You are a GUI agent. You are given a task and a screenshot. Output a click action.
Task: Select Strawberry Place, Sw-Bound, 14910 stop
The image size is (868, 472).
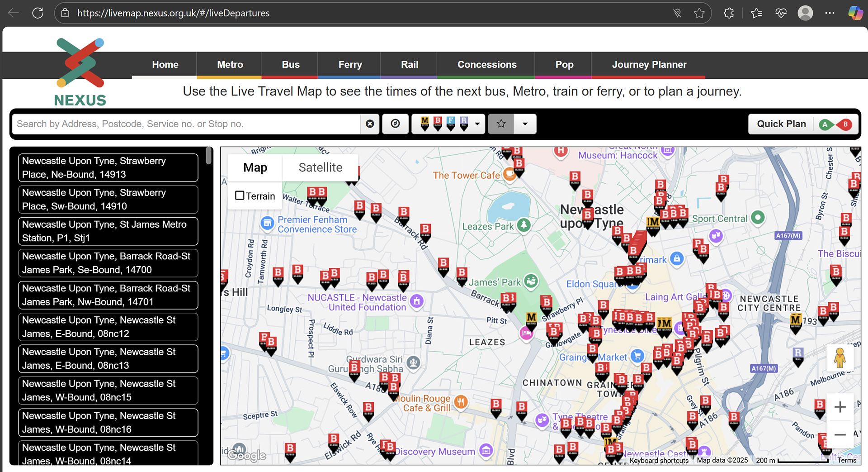tap(108, 199)
